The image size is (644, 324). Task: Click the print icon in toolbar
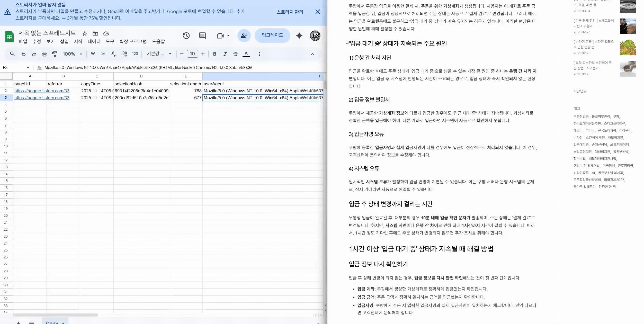click(44, 54)
